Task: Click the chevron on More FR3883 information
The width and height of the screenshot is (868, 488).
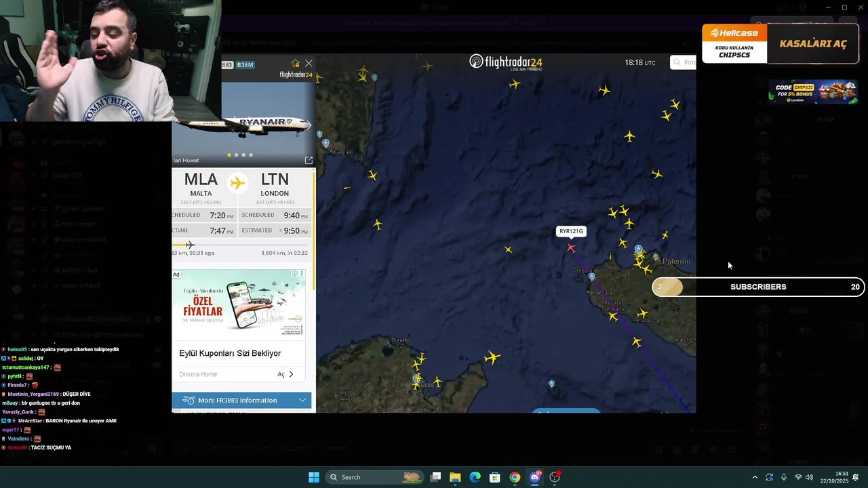Action: coord(302,401)
